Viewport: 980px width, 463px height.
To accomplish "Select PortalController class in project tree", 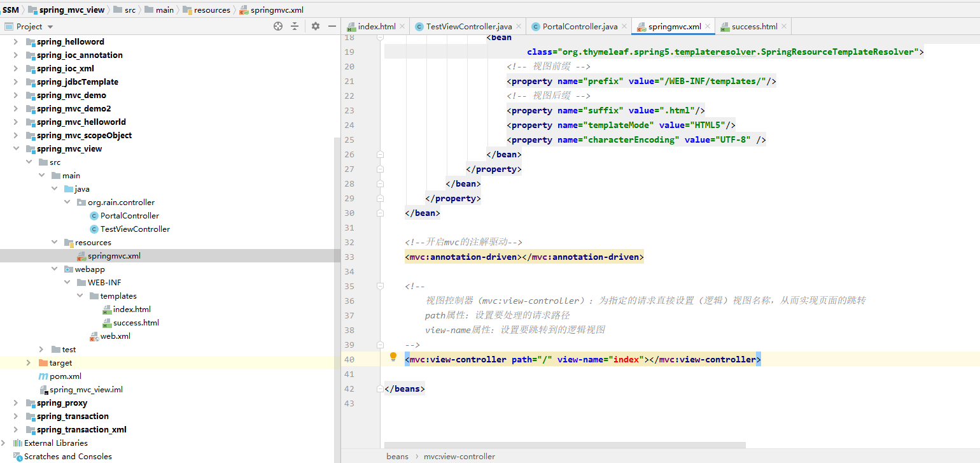I will click(130, 215).
